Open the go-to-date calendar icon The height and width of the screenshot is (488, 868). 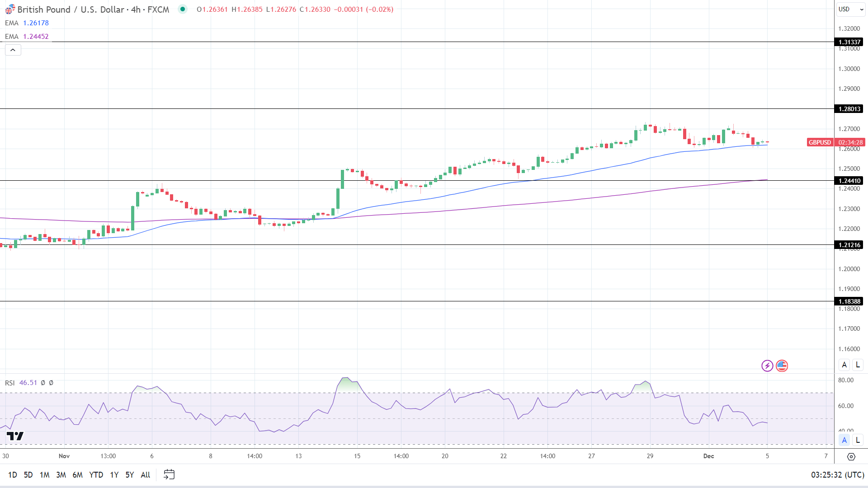(169, 474)
